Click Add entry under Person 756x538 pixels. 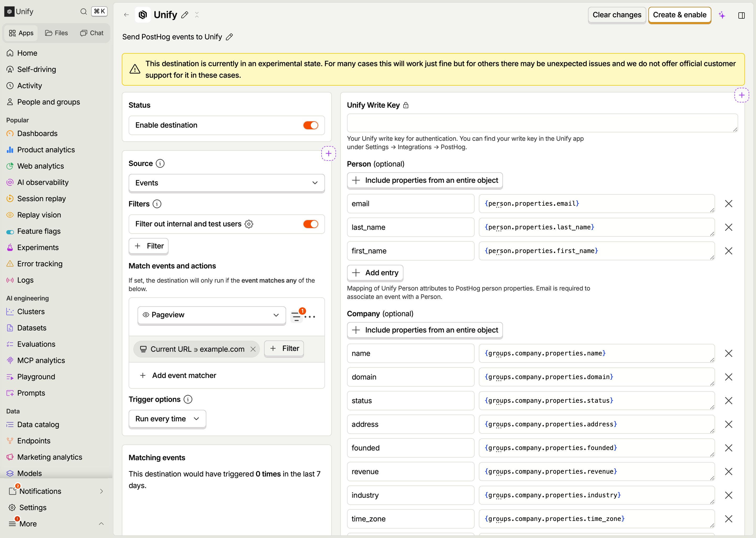375,273
